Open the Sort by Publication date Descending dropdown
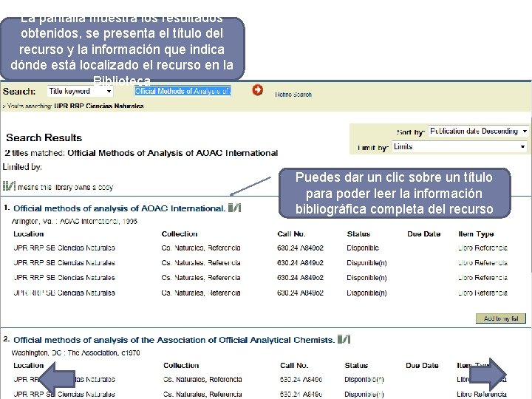The width and height of the screenshot is (532, 399). (x=478, y=131)
